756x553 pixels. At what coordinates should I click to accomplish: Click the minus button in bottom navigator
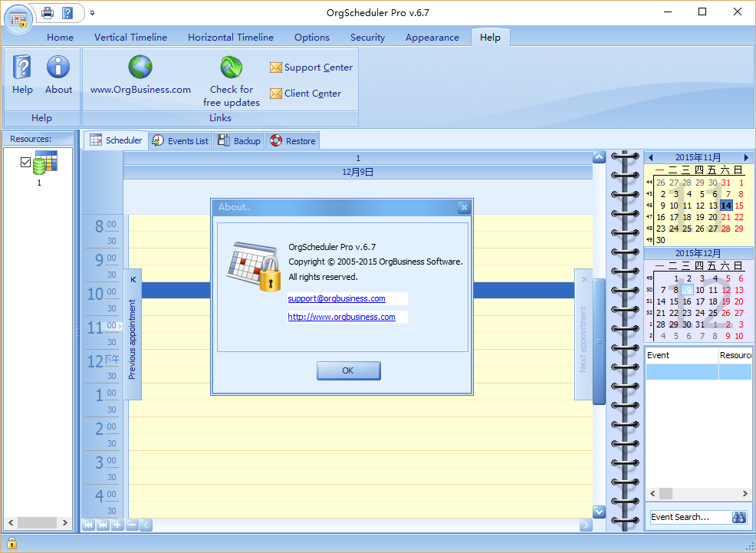pyautogui.click(x=132, y=525)
